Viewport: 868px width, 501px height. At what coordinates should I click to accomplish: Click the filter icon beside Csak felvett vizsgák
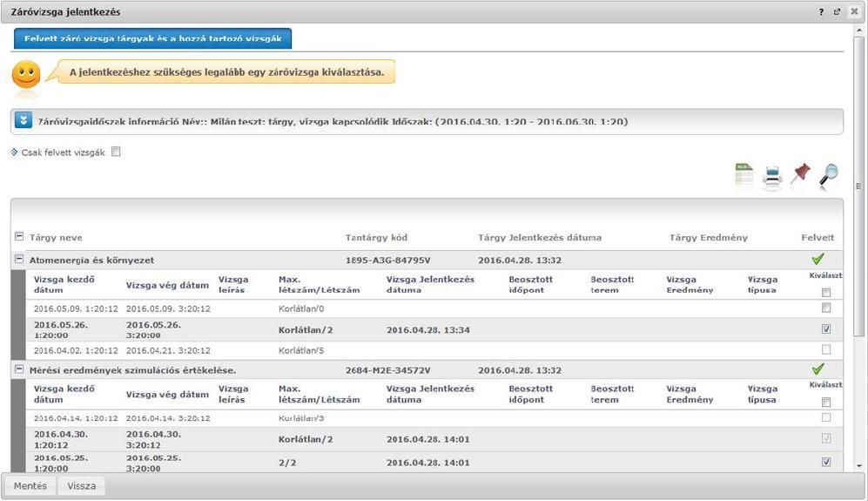pyautogui.click(x=15, y=152)
